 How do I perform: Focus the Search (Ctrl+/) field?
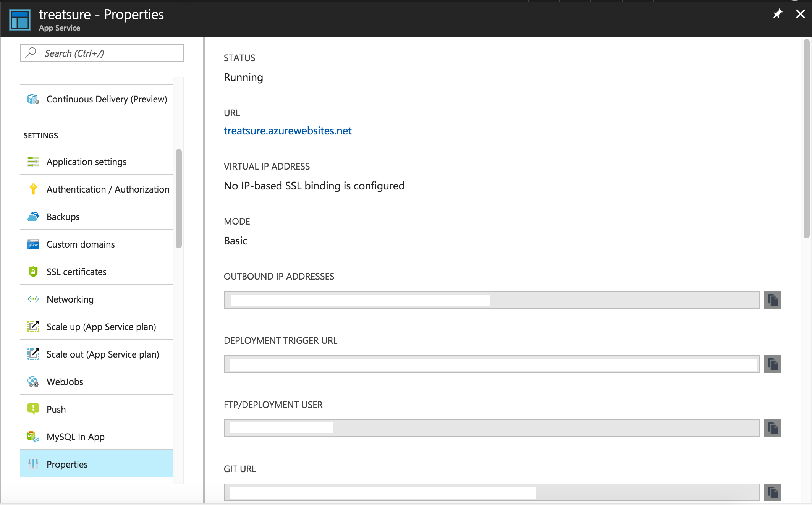tap(102, 53)
